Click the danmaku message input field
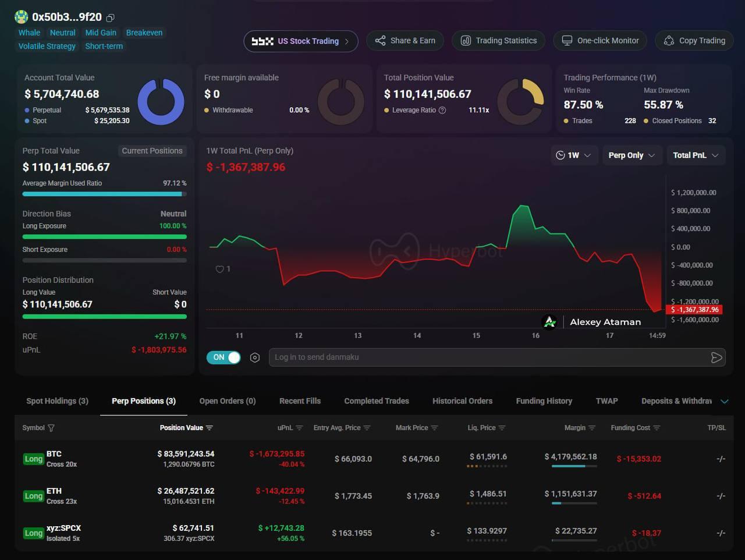This screenshot has height=560, width=745. pyautogui.click(x=489, y=357)
